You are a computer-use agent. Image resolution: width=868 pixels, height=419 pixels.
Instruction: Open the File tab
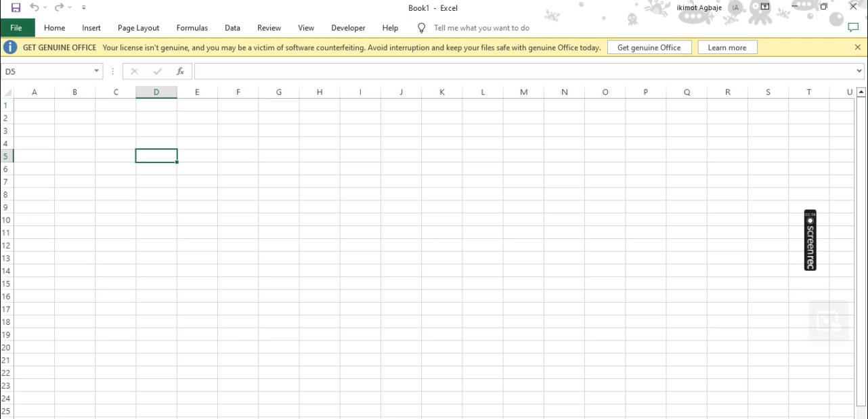(x=17, y=28)
